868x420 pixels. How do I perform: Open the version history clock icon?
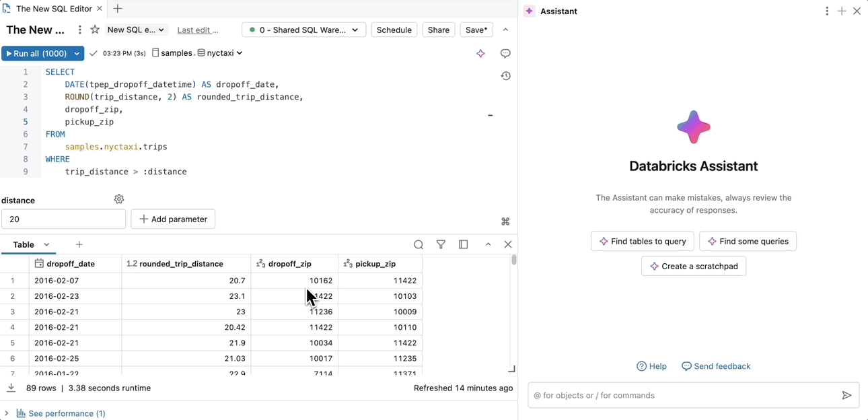click(505, 76)
